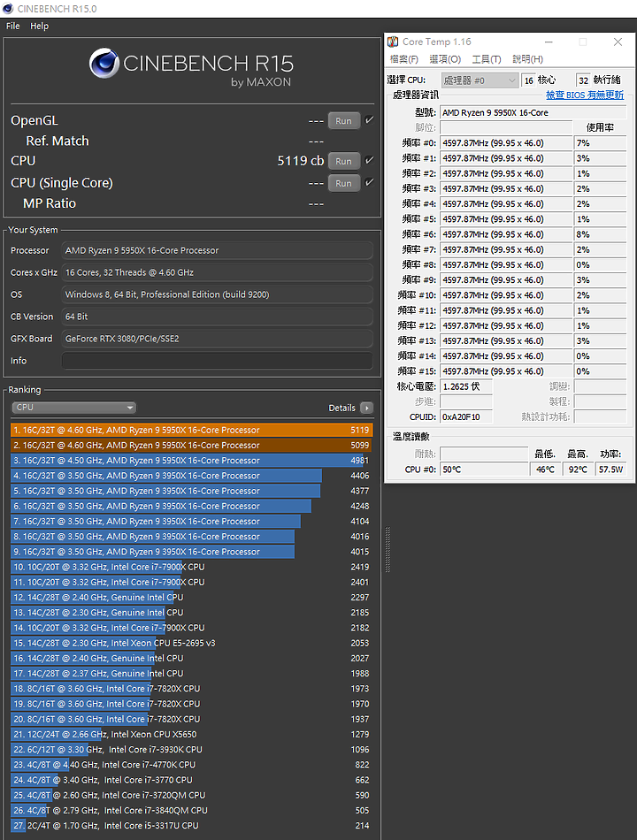Click the Cinebench app icon in title bar
Screen dimensions: 637x840
point(7,9)
